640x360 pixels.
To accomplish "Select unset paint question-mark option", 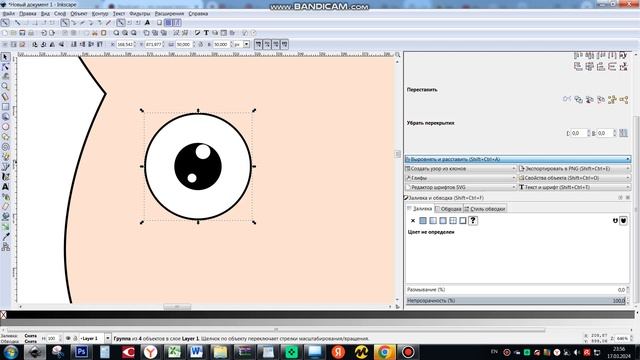I will 473,221.
